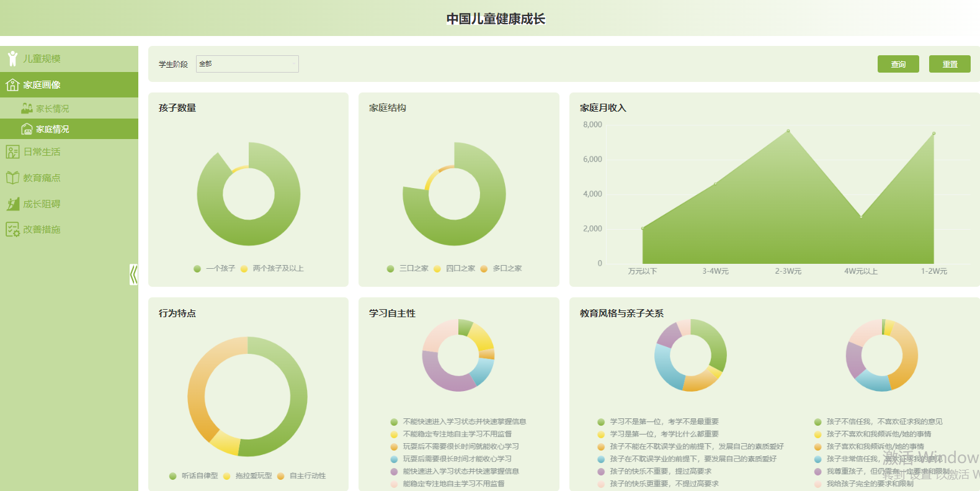Viewport: 980px width, 491px height.
Task: Click the 教育痛点 open book icon
Action: [x=12, y=178]
